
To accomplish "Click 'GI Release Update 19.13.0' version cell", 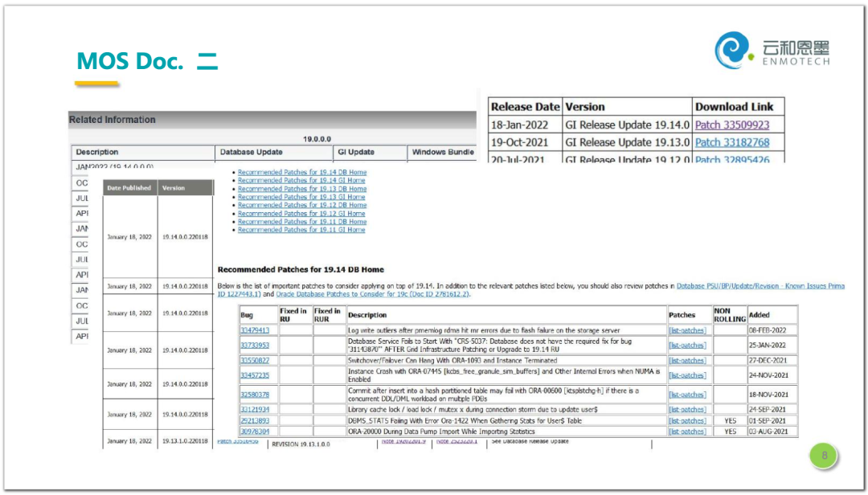I will tap(627, 143).
